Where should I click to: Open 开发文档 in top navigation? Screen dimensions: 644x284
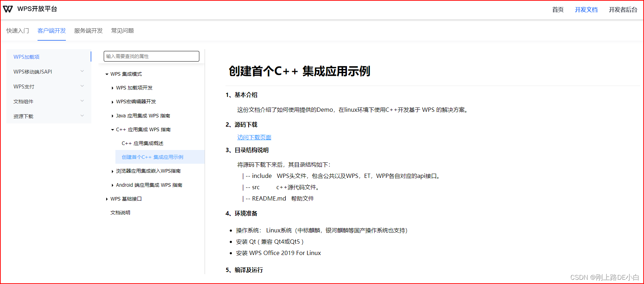tap(586, 10)
